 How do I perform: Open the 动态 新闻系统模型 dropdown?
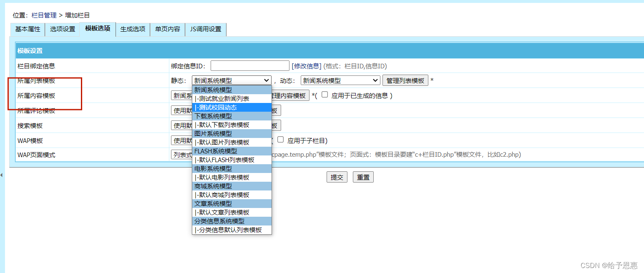tap(340, 80)
